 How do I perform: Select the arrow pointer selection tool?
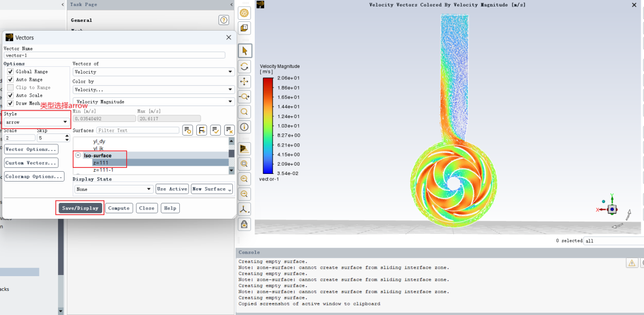(x=245, y=51)
